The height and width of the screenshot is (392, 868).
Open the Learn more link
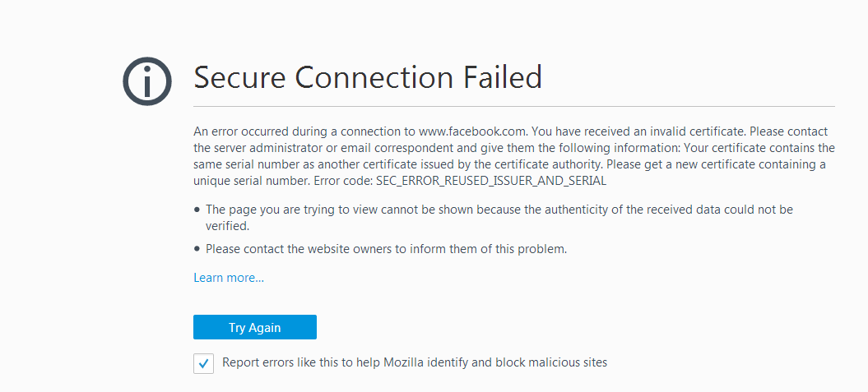(229, 278)
